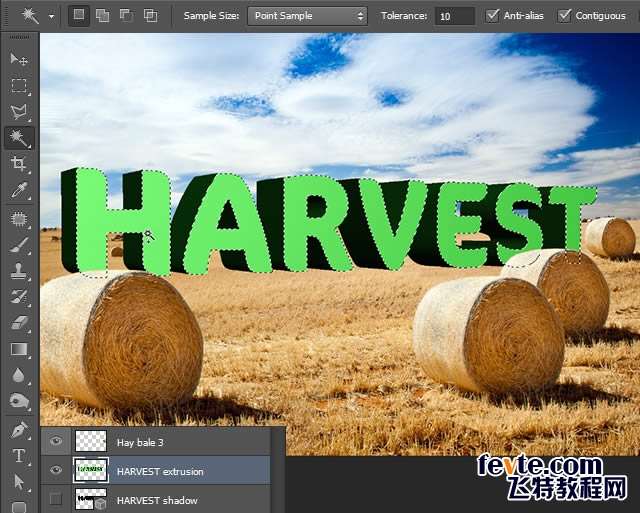Click Subtract from selection mode icon
Image resolution: width=640 pixels, height=513 pixels.
127,16
